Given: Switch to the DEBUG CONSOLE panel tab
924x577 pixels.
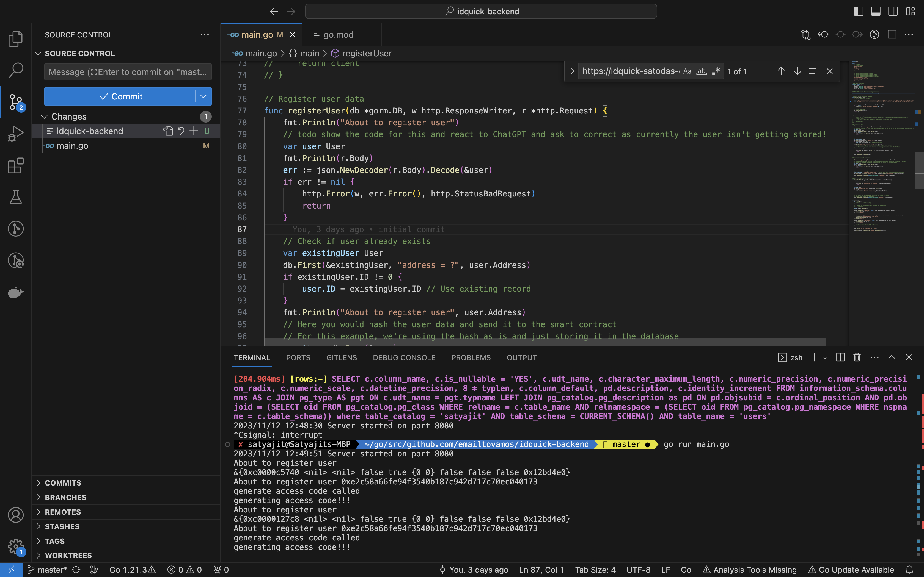Looking at the screenshot, I should pos(404,357).
